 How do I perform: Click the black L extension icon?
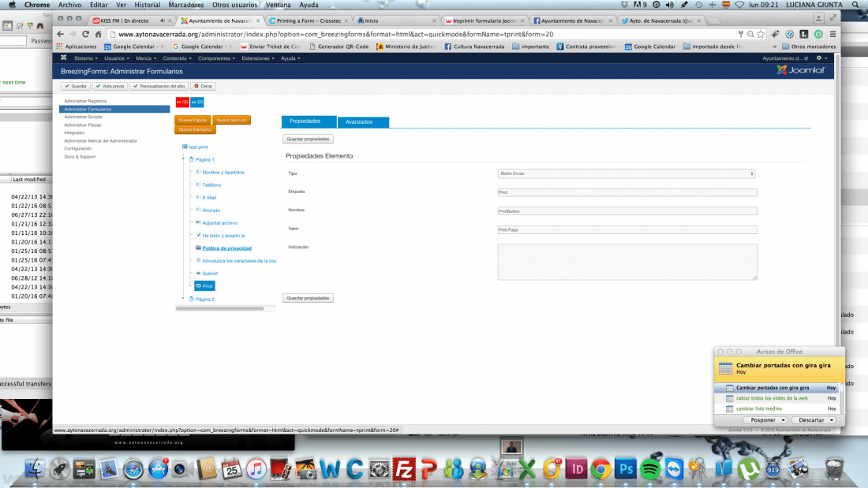pyautogui.click(x=804, y=35)
